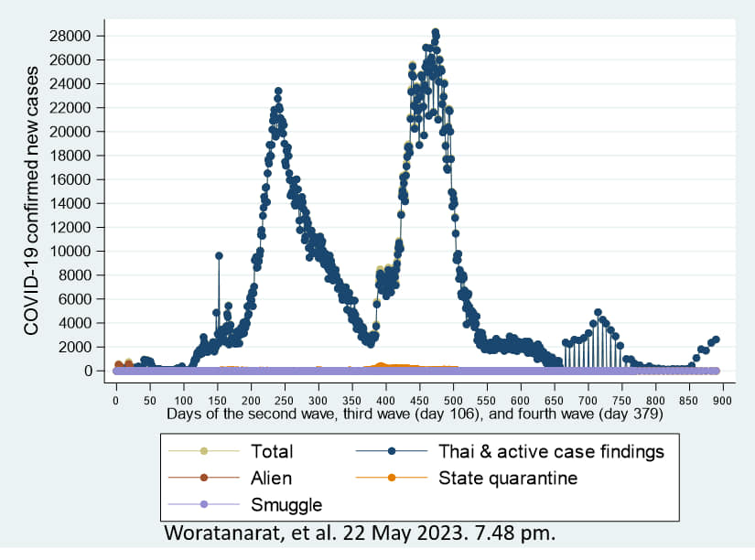Select the "State quarantine" legend label text
Viewport: 755px width, 560px height.
(x=507, y=478)
